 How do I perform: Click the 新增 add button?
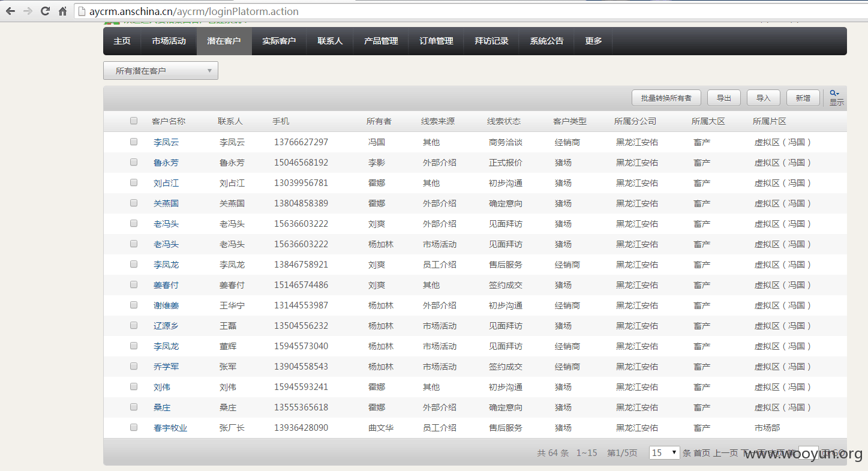(x=803, y=98)
